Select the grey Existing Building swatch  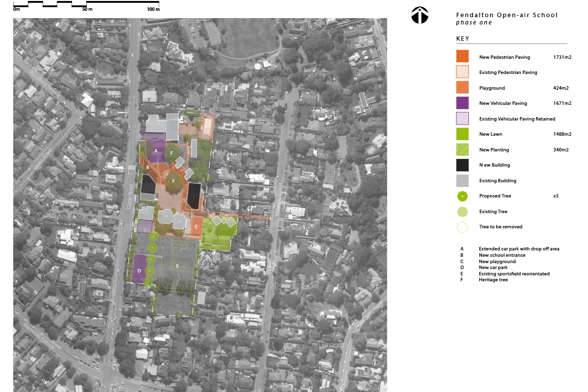(x=462, y=180)
